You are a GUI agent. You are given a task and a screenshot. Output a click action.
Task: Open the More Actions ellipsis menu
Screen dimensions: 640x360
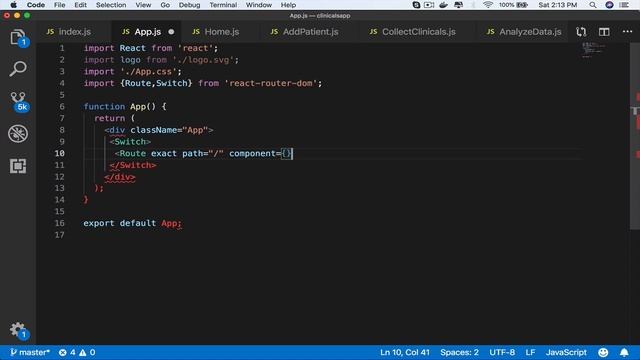click(627, 31)
